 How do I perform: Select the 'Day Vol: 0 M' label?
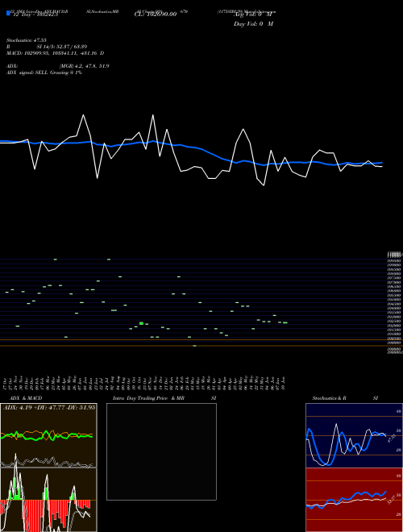tap(253, 24)
